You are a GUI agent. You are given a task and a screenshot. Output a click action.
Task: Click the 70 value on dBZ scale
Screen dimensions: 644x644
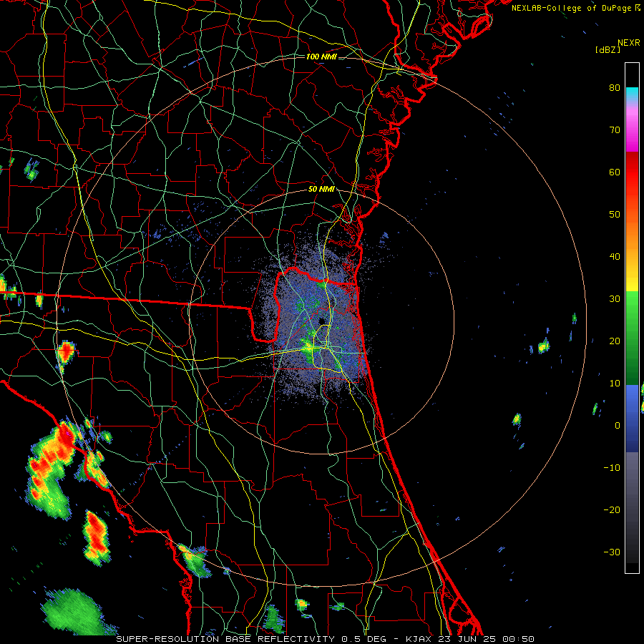[x=615, y=130]
